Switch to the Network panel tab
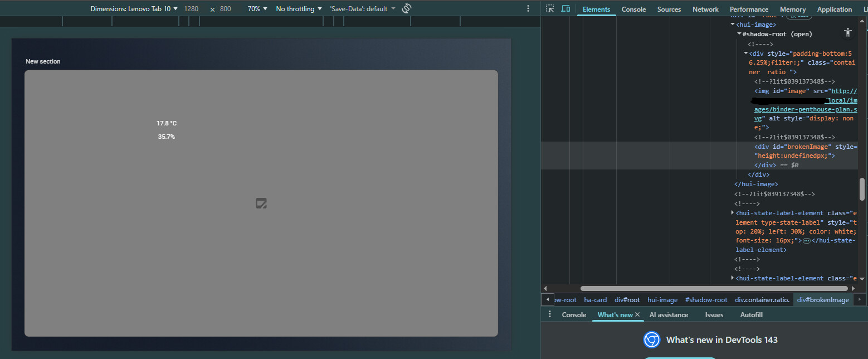This screenshot has height=359, width=868. coord(705,9)
